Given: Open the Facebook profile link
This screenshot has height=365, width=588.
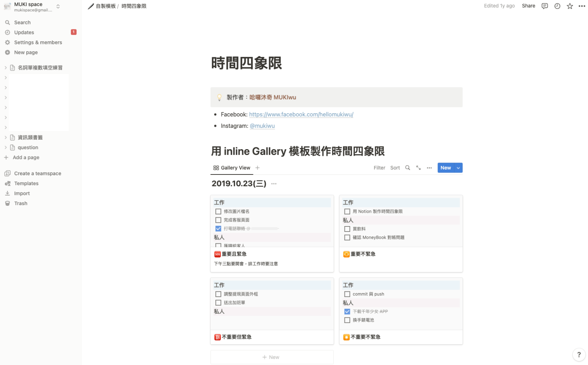Looking at the screenshot, I should point(301,114).
